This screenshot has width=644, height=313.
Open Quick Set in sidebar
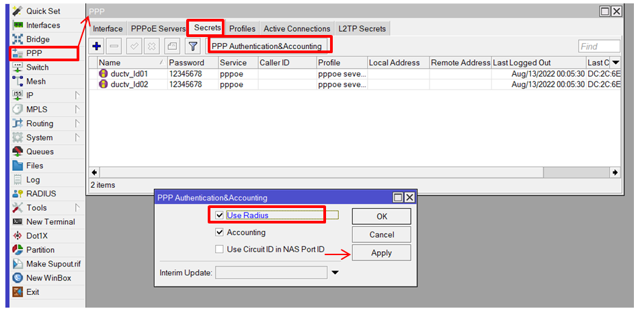[42, 11]
